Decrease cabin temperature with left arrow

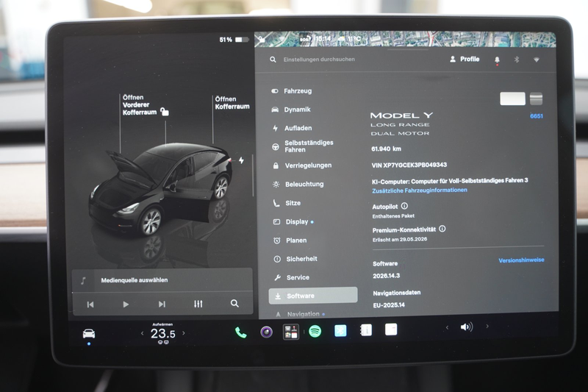pos(142,333)
